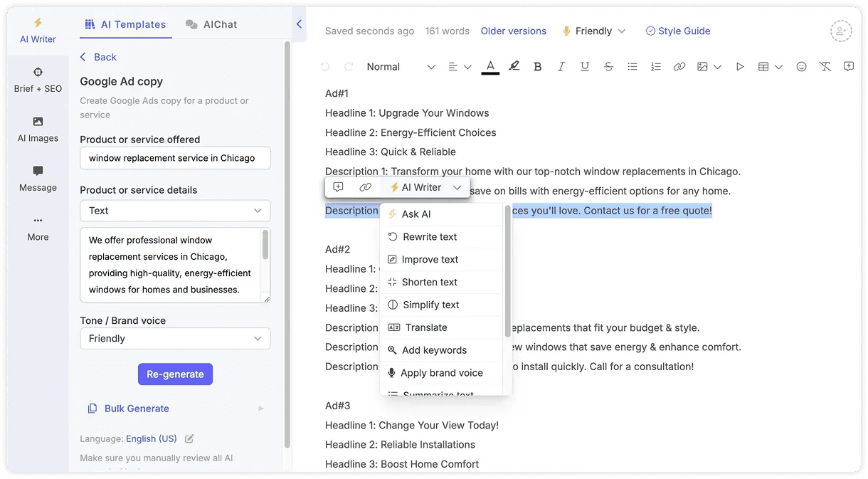
Task: Open the Tone / Brand voice dropdown
Action: pyautogui.click(x=175, y=339)
